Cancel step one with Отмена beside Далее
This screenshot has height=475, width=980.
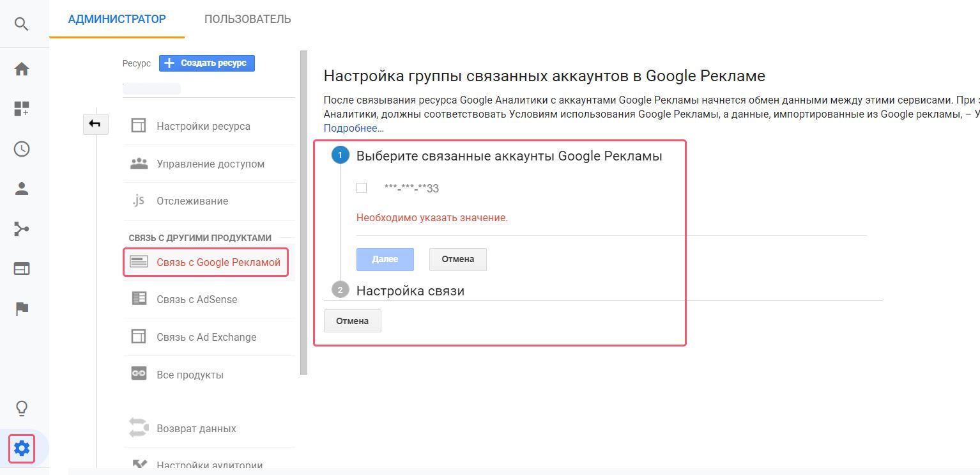pos(458,259)
